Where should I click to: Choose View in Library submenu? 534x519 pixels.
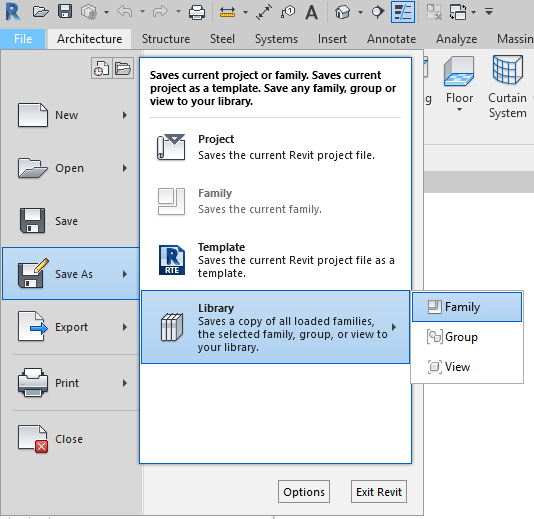coord(467,367)
